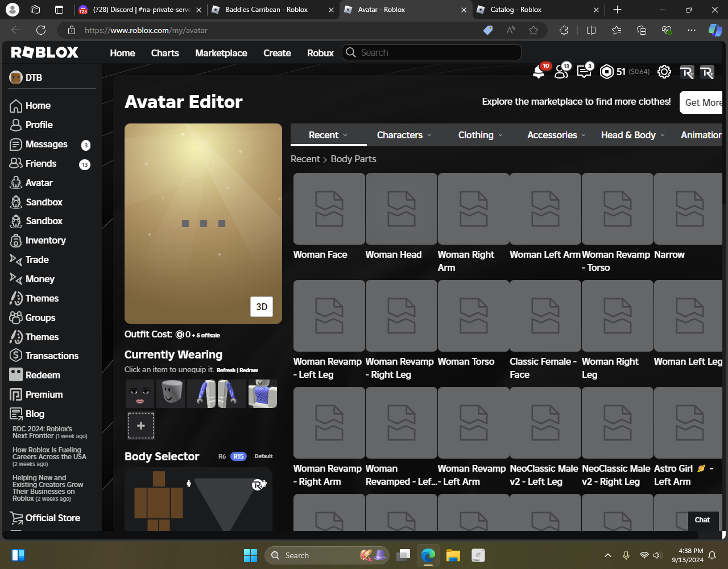Switch avatar rig to R6
Image resolution: width=728 pixels, height=569 pixels.
(x=222, y=456)
